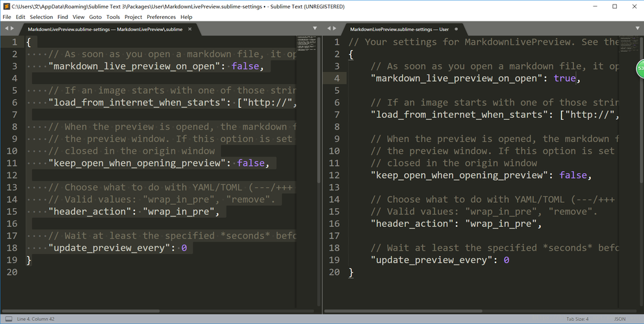Open the Selection menu

coord(42,17)
